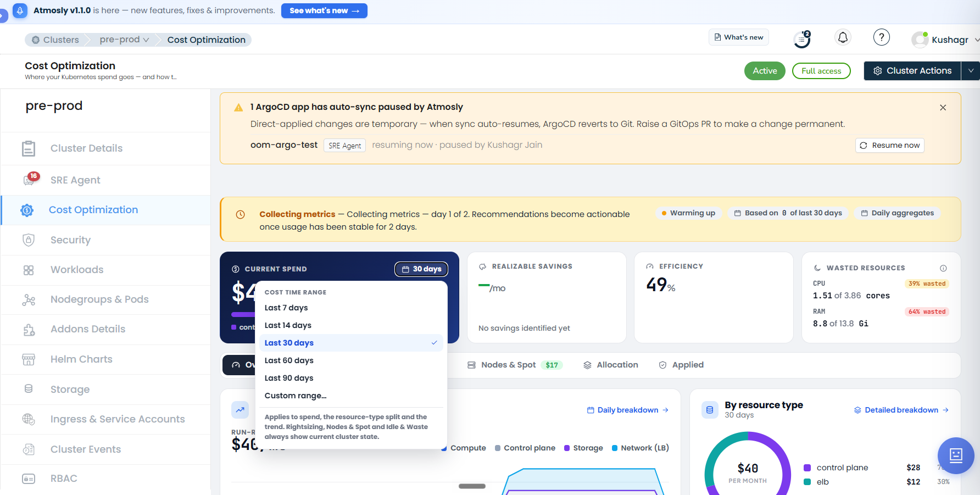
Task: Open the floating chat assistant button
Action: tap(956, 455)
